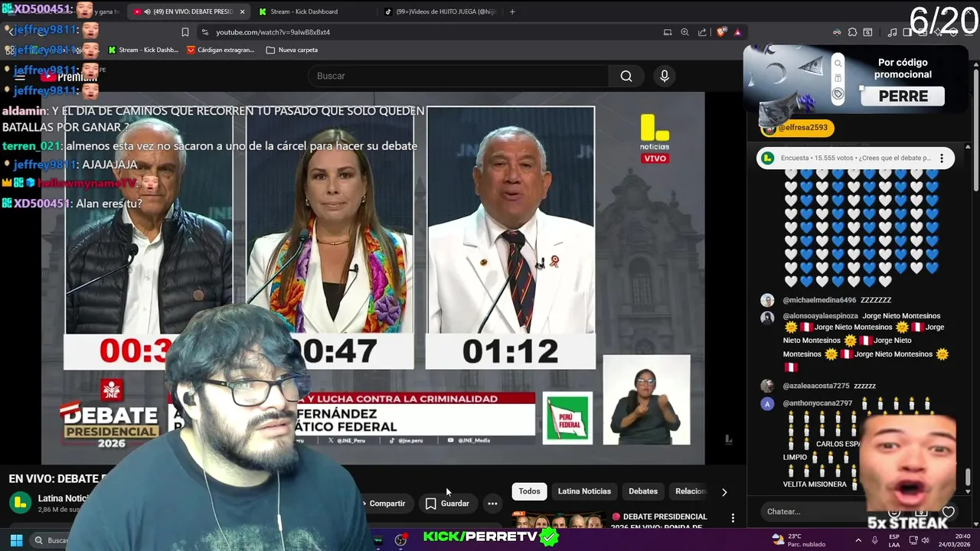Open the YouTube hamburger guide menu

click(20, 77)
